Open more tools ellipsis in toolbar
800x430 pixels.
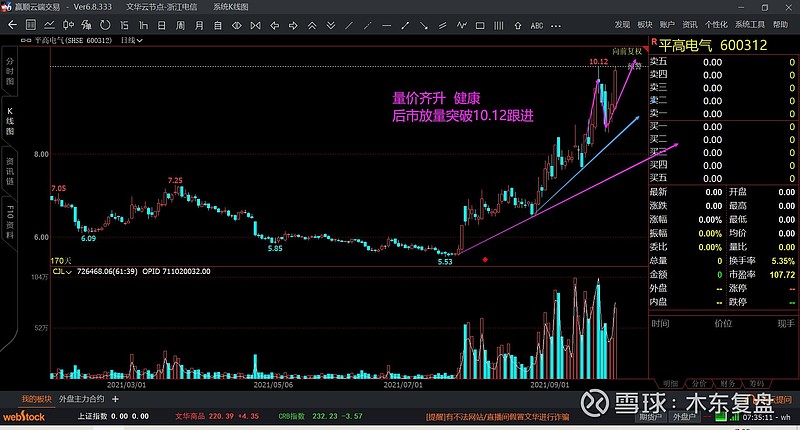point(556,26)
